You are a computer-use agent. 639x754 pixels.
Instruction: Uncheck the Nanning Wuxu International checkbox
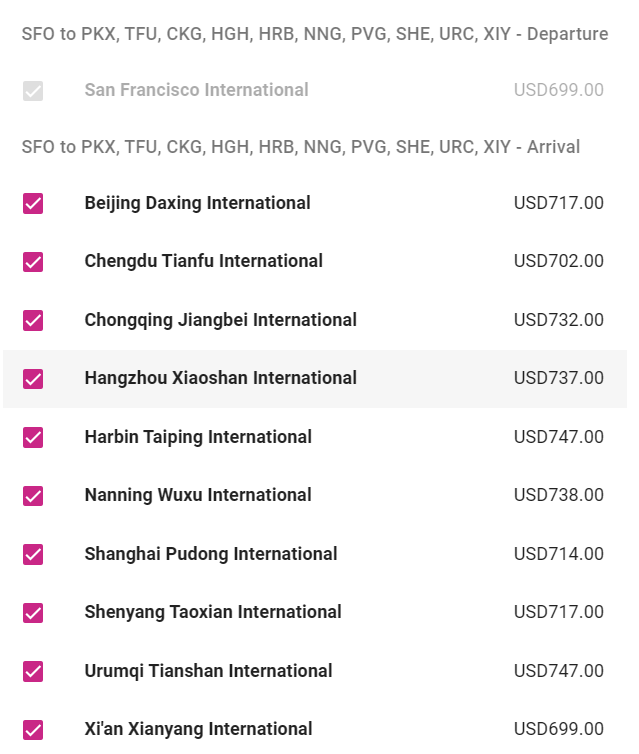pos(33,496)
